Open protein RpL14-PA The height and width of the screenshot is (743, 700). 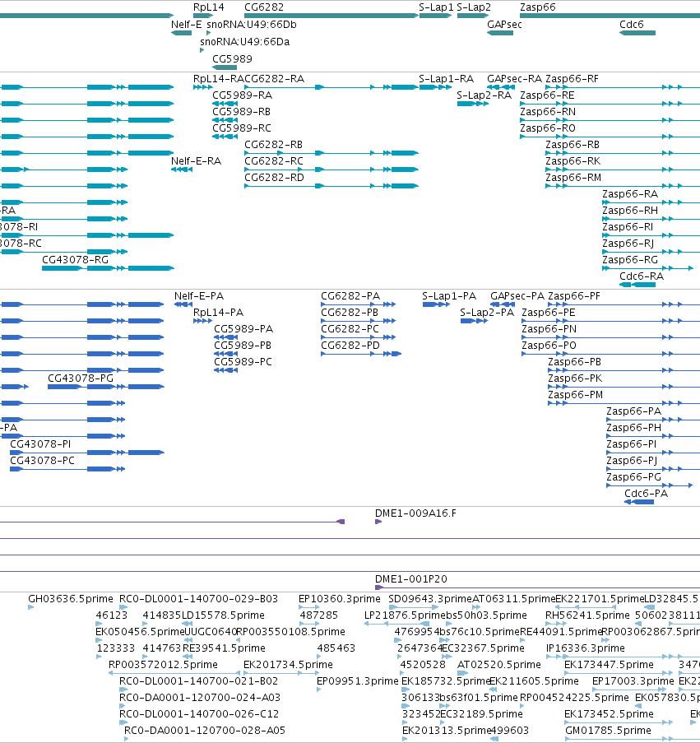[x=218, y=313]
